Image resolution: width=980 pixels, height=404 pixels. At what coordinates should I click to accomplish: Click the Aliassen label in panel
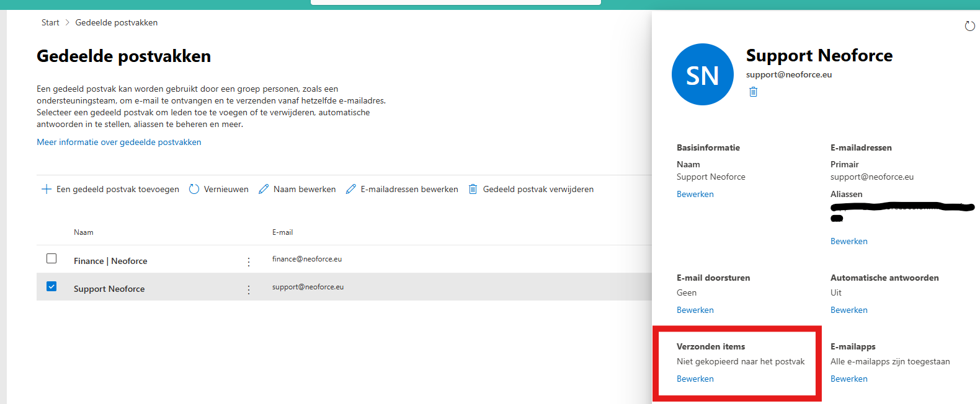[x=847, y=194]
